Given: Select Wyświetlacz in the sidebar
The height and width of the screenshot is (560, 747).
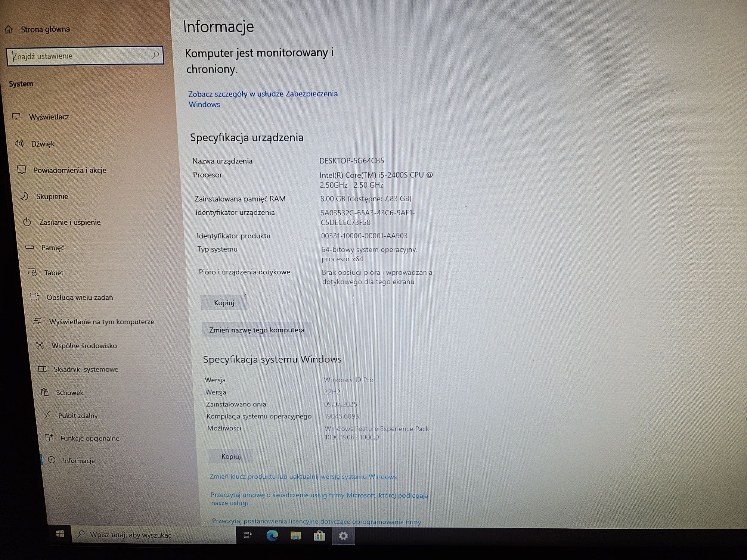Looking at the screenshot, I should (x=49, y=117).
